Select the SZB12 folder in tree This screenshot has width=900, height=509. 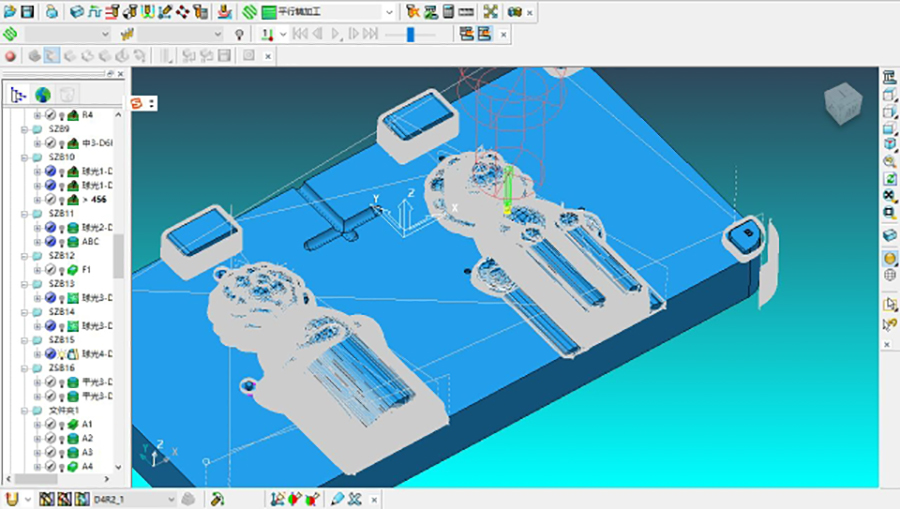coord(61,255)
